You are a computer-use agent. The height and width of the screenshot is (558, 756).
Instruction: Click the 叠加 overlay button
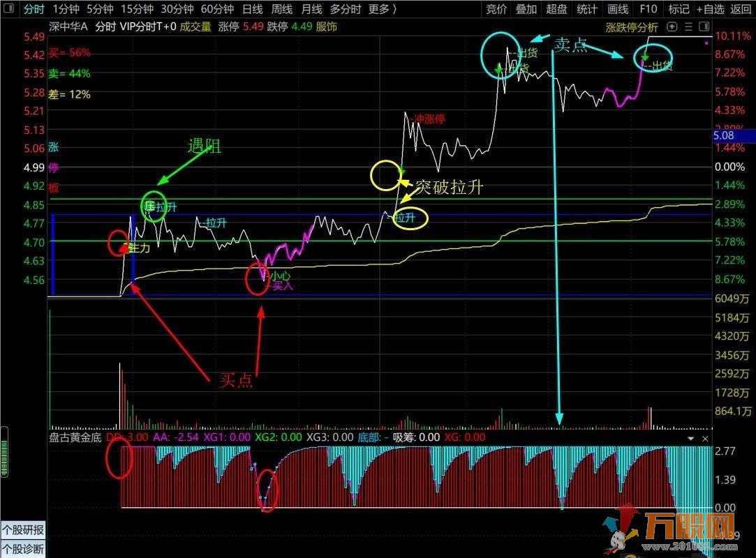[x=526, y=8]
